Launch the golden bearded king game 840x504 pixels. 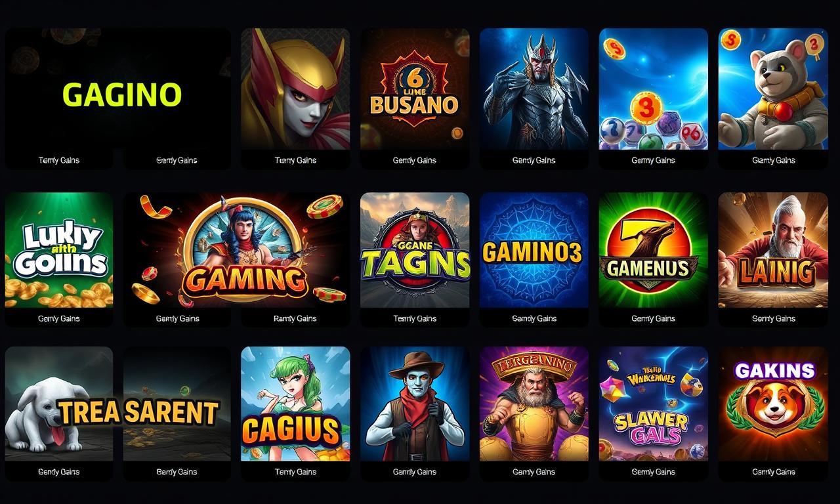point(534,404)
